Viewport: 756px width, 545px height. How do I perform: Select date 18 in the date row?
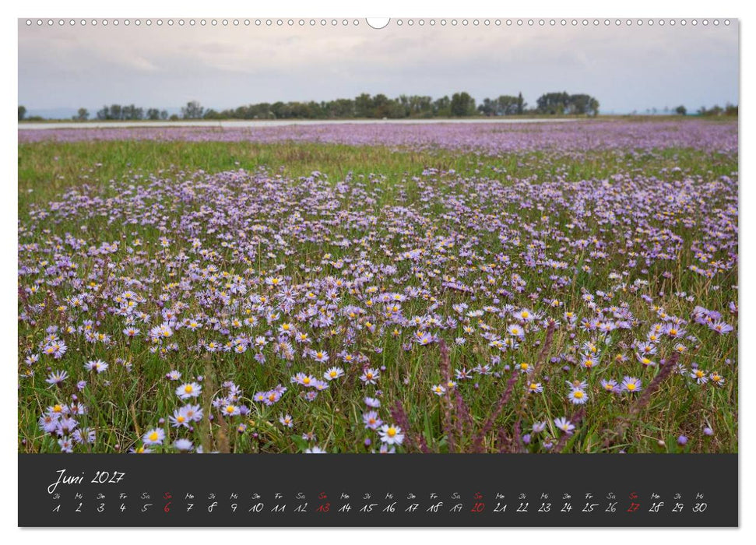pos(434,508)
